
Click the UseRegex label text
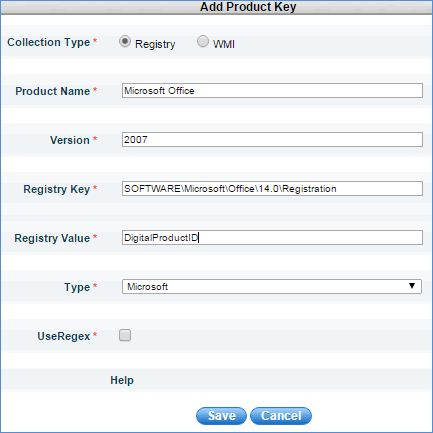coord(64,336)
